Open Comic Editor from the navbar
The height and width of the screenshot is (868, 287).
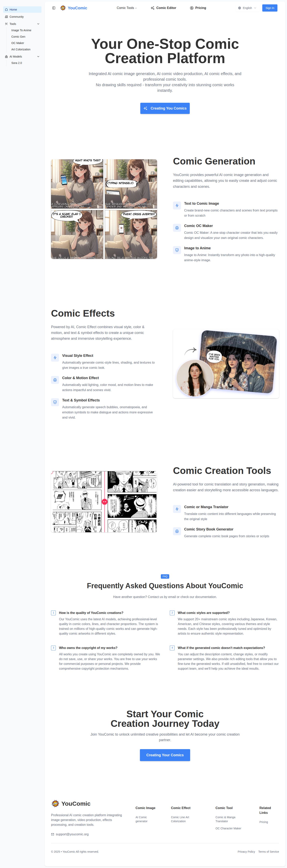164,8
